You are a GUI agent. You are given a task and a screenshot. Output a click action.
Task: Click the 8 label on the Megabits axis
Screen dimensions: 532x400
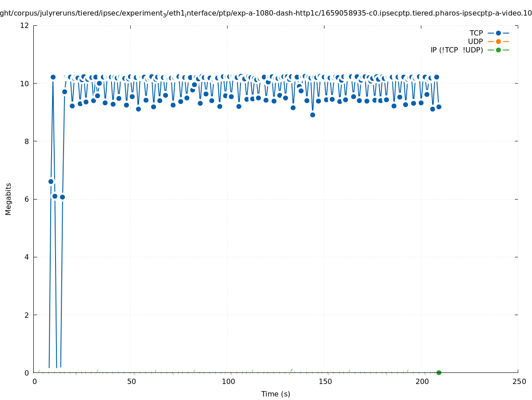27,141
